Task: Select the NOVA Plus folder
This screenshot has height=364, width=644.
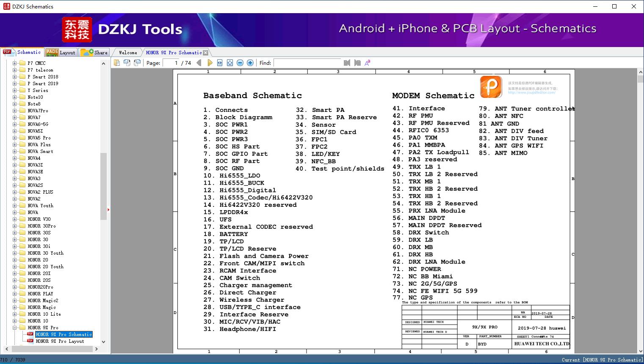Action: (39, 144)
